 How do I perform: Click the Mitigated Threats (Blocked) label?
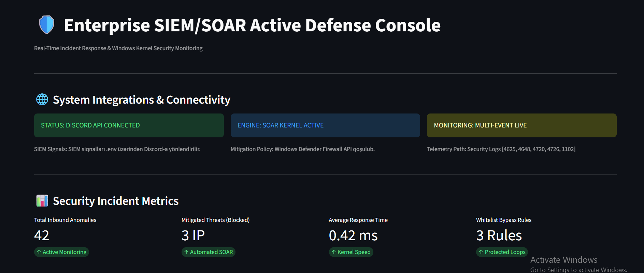216,220
